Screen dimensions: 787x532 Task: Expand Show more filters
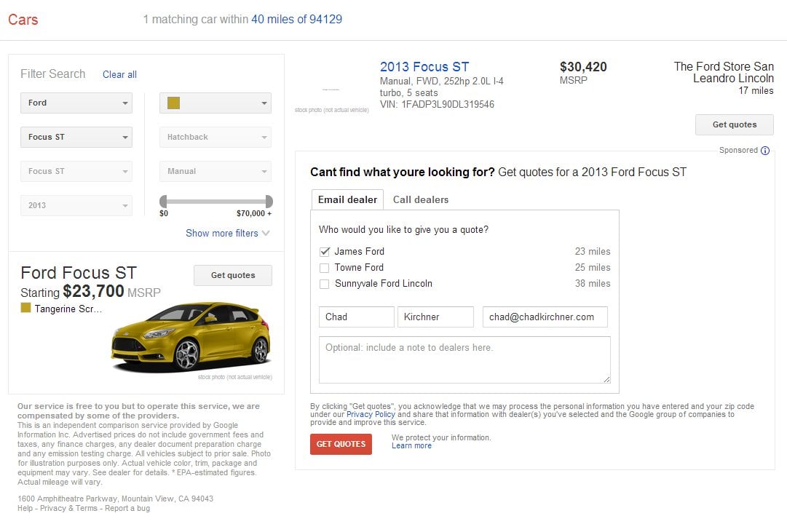227,234
